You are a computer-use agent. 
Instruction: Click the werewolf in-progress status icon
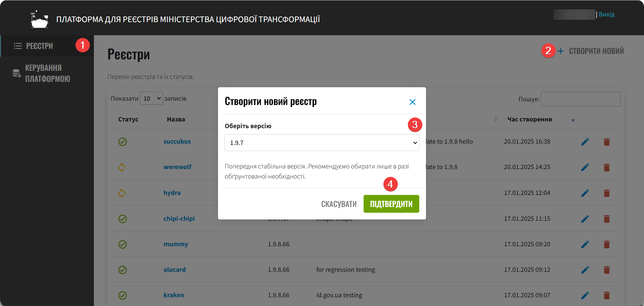(x=122, y=167)
